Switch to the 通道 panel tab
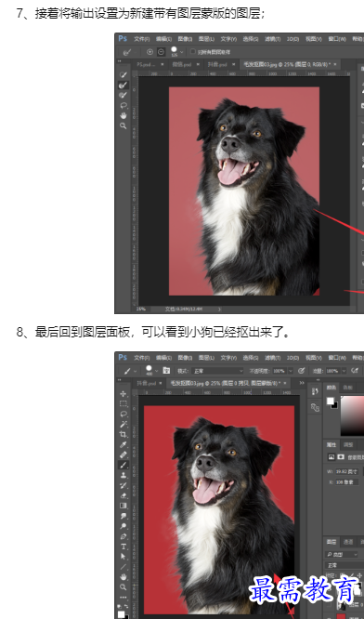This screenshot has width=364, height=619. pos(348,542)
